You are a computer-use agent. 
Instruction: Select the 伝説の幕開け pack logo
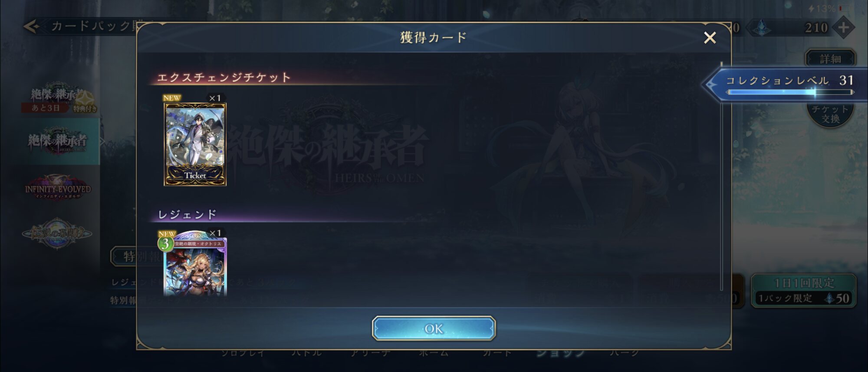tap(57, 233)
